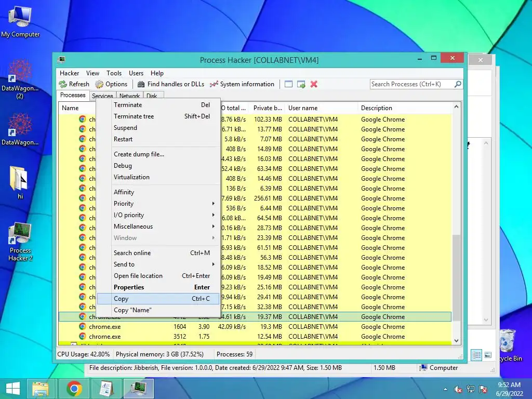
Task: Click Chrome icon of process 3512 row
Action: [83, 336]
